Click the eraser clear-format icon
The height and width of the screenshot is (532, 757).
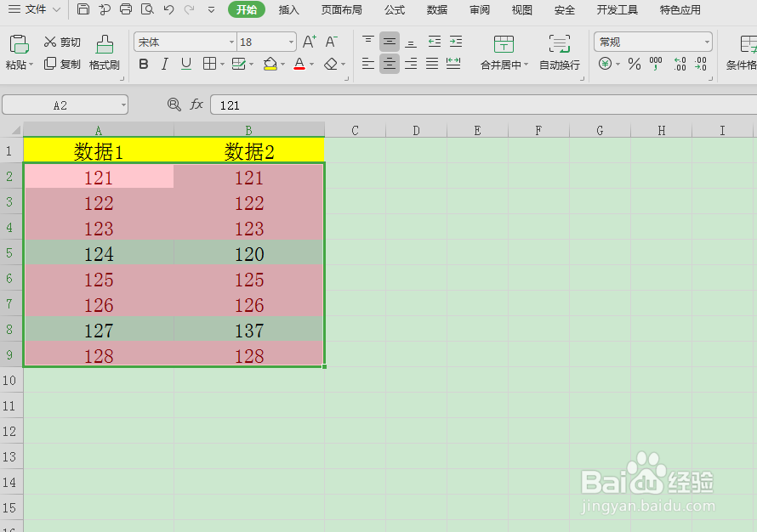tap(331, 64)
